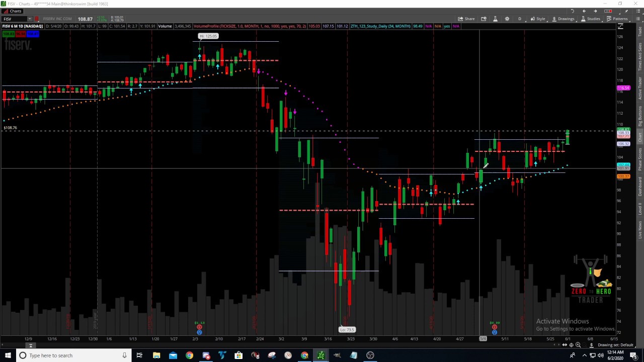The height and width of the screenshot is (362, 644).
Task: Click the Hi: 125.05 price bubble
Action: coord(208,36)
